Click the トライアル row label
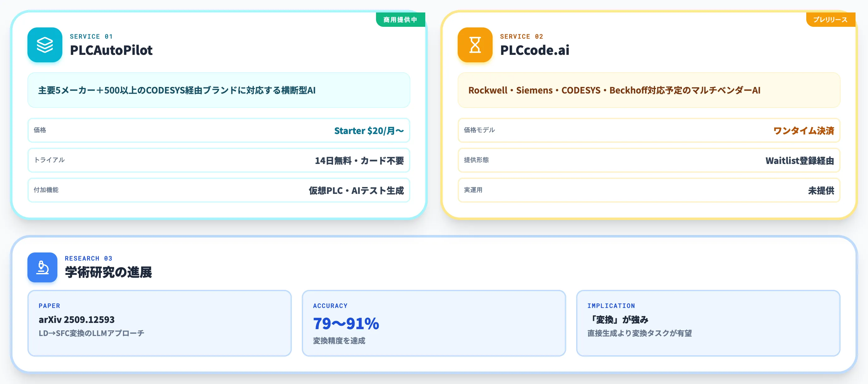The image size is (868, 384). click(x=49, y=160)
